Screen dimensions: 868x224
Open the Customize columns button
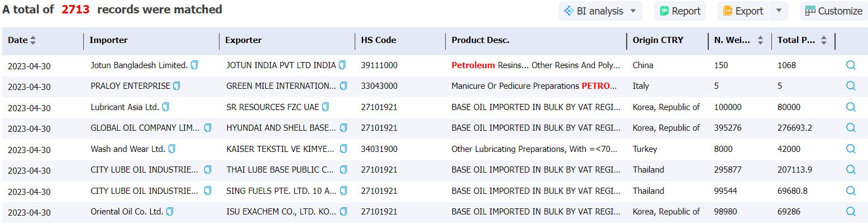(834, 11)
